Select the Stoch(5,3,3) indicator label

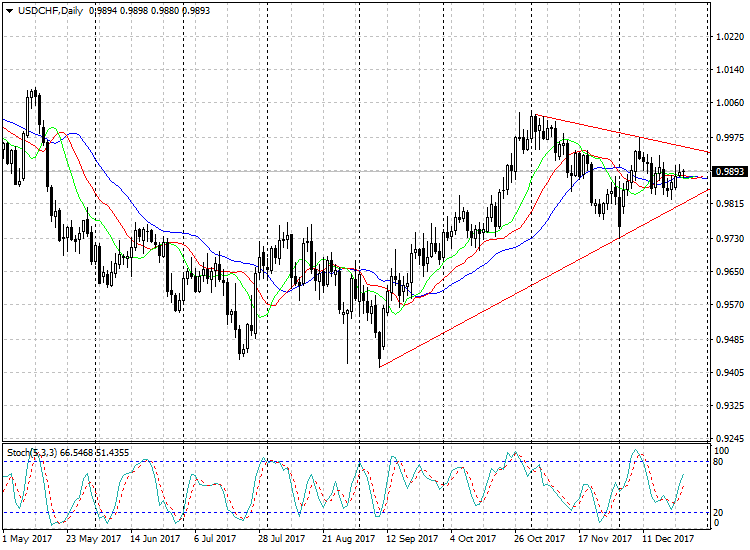32,452
